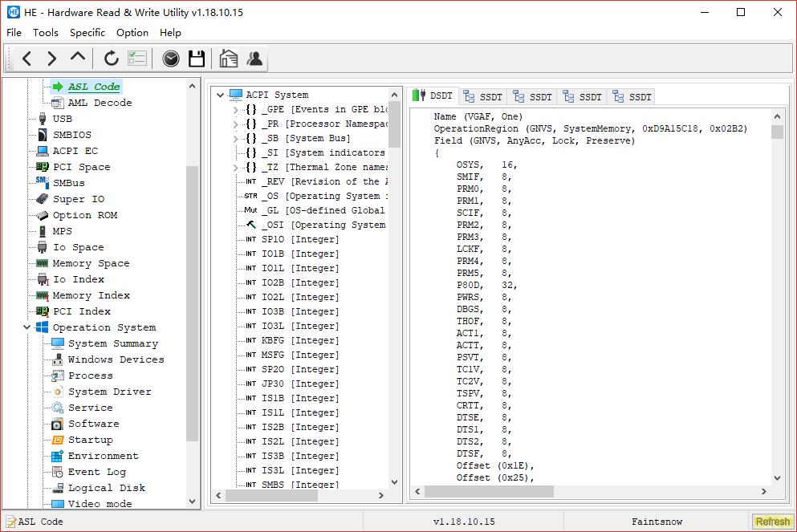Image resolution: width=797 pixels, height=532 pixels.
Task: Expand the _TZ Thermal Zone node
Action: tap(235, 168)
